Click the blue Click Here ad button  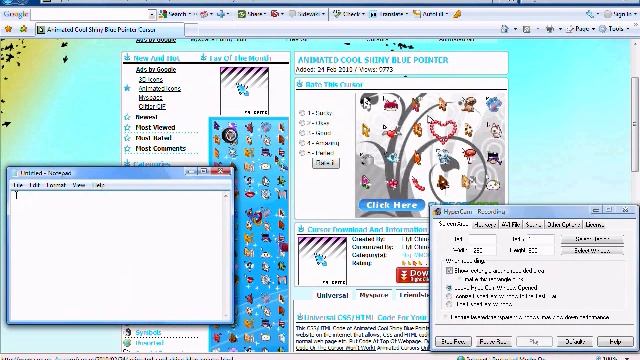[x=391, y=205]
